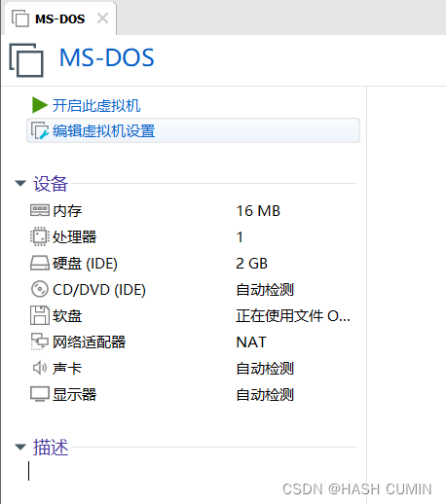Close the MS-DOS tab
446x504 pixels.
coord(103,18)
